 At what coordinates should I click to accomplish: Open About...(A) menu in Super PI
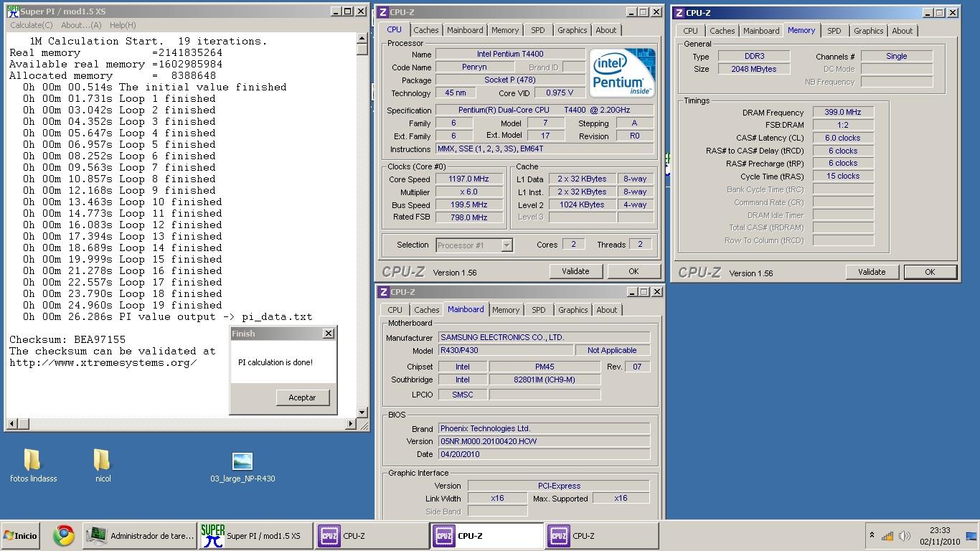81,25
